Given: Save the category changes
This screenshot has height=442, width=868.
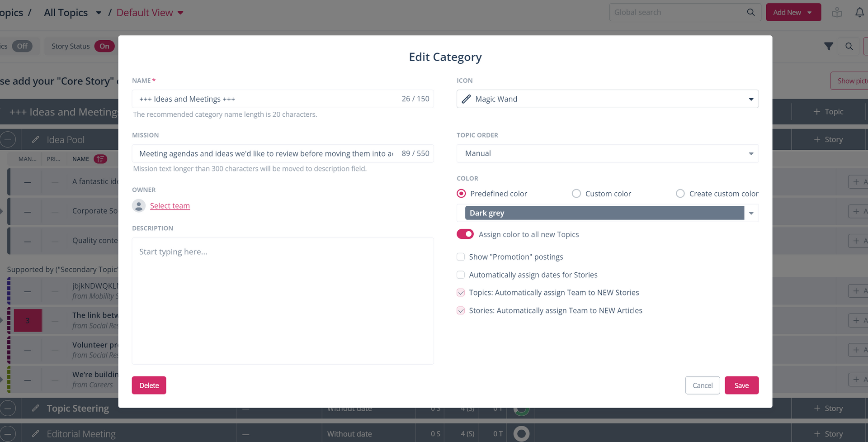Looking at the screenshot, I should [741, 385].
